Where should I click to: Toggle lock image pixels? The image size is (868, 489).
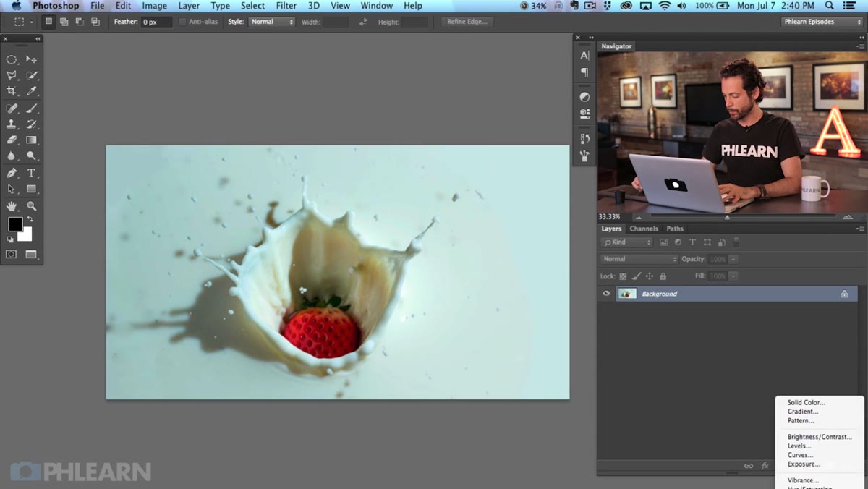[637, 276]
